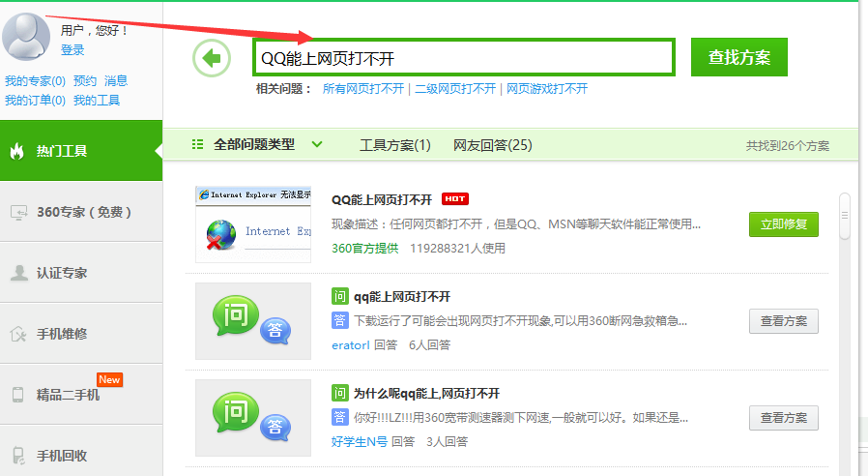Click the search box containing QQ能上网页打不开
This screenshot has height=476, width=868.
coord(464,58)
